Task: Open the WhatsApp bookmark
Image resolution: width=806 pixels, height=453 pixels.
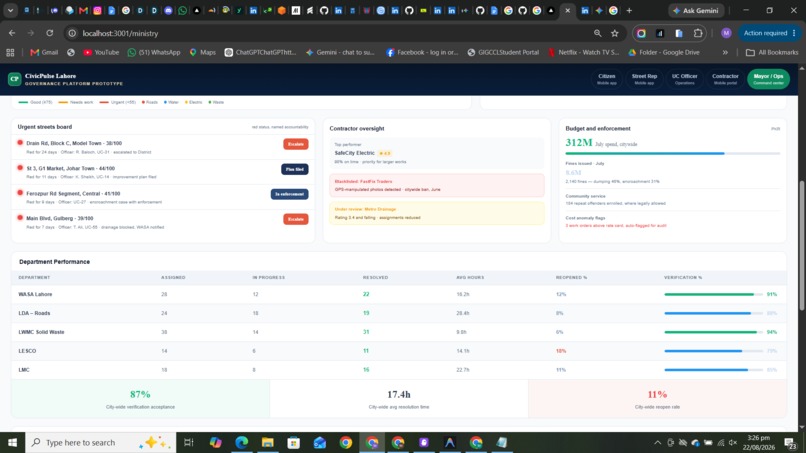Action: click(x=154, y=52)
